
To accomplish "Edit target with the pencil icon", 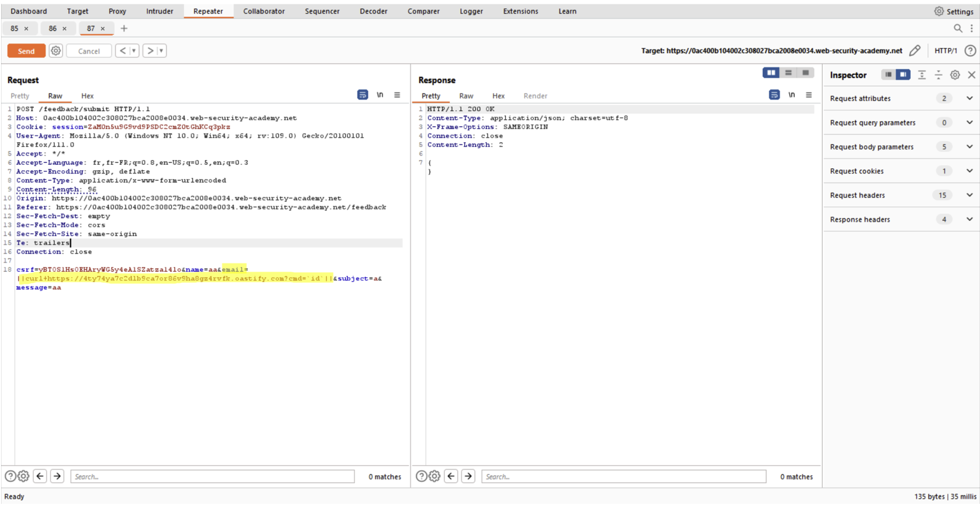I will [x=914, y=50].
